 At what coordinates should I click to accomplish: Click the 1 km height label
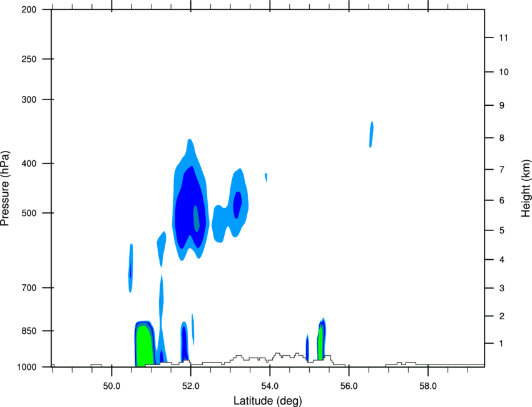(x=502, y=344)
